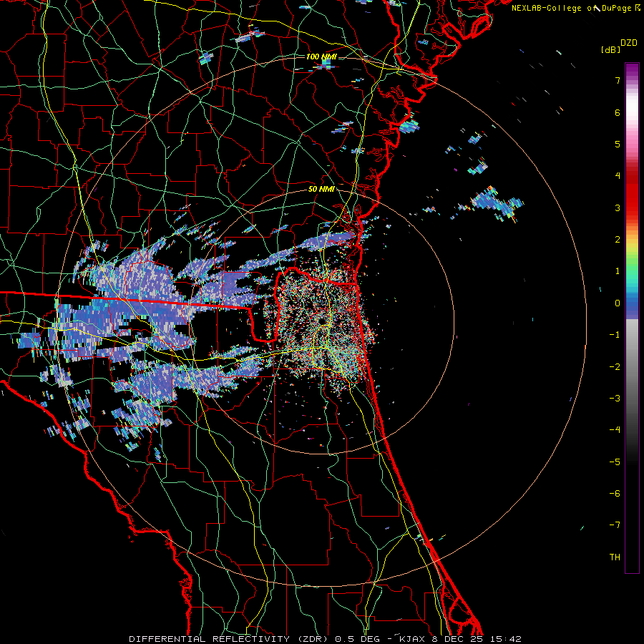Click the -4 value on color scale
The width and height of the screenshot is (644, 644).
[x=615, y=430]
